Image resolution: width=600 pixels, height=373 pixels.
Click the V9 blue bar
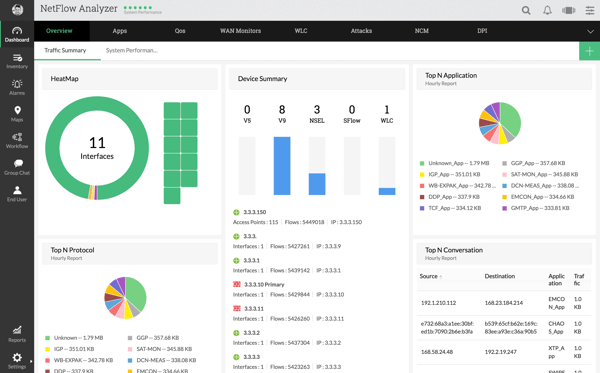tap(282, 166)
